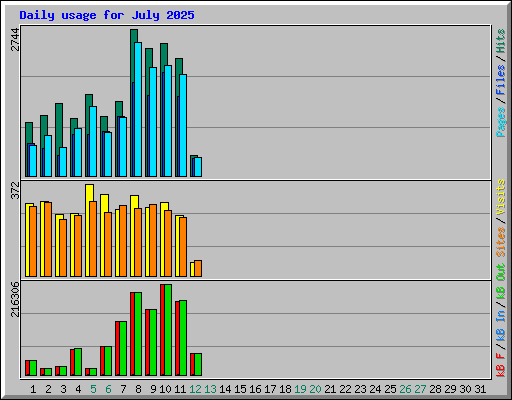The image size is (512, 400).
Task: Select the cyan Pages bar for day 12
Action: click(x=198, y=167)
